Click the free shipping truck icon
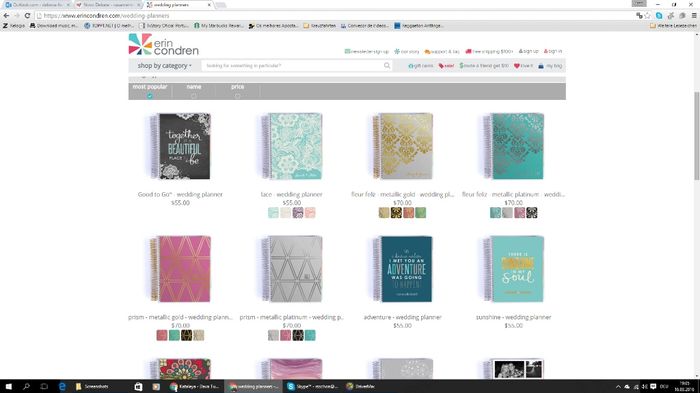 [x=468, y=51]
